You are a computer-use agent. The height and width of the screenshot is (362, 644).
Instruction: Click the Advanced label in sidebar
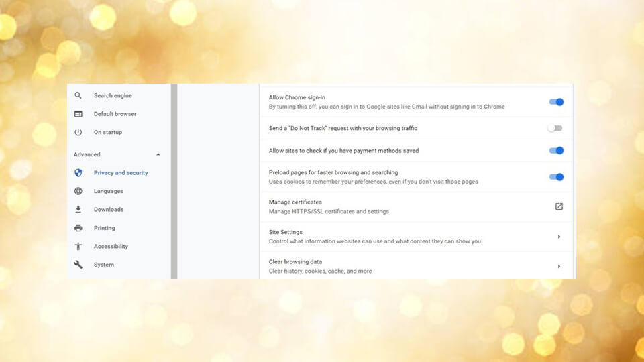87,154
